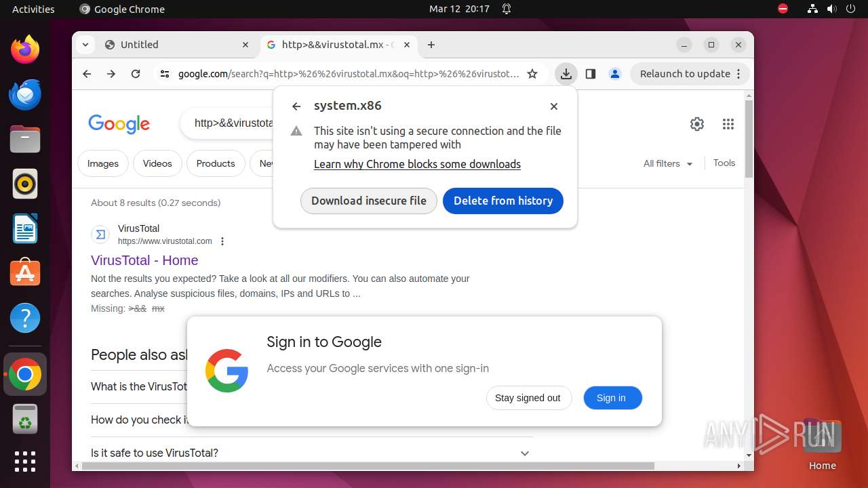Open Google search settings gear

tap(697, 124)
